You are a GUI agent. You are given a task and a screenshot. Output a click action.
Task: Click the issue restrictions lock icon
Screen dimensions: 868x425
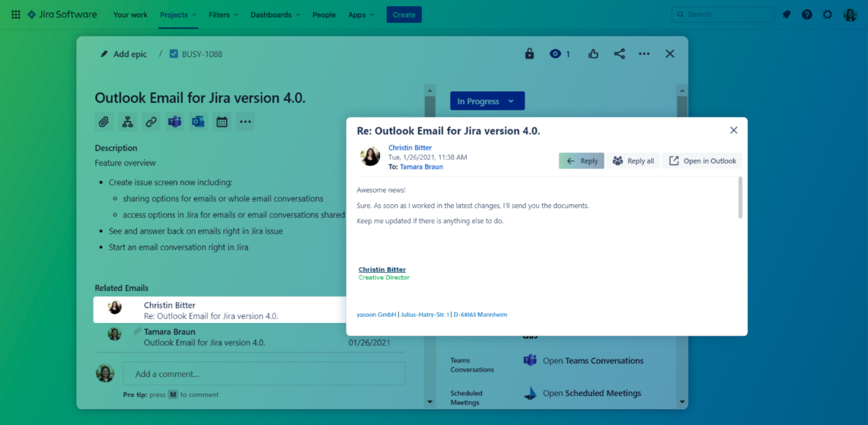click(x=529, y=54)
